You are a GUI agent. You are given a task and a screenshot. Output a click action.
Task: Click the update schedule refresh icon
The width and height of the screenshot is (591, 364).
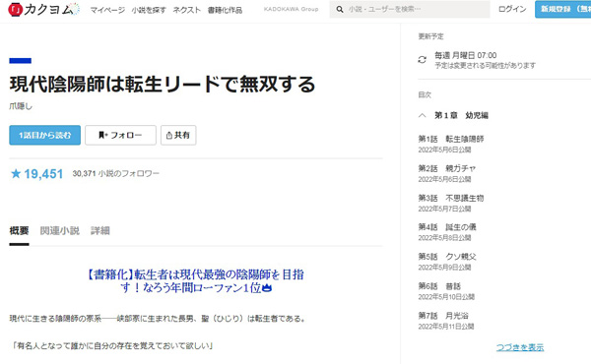coord(423,59)
